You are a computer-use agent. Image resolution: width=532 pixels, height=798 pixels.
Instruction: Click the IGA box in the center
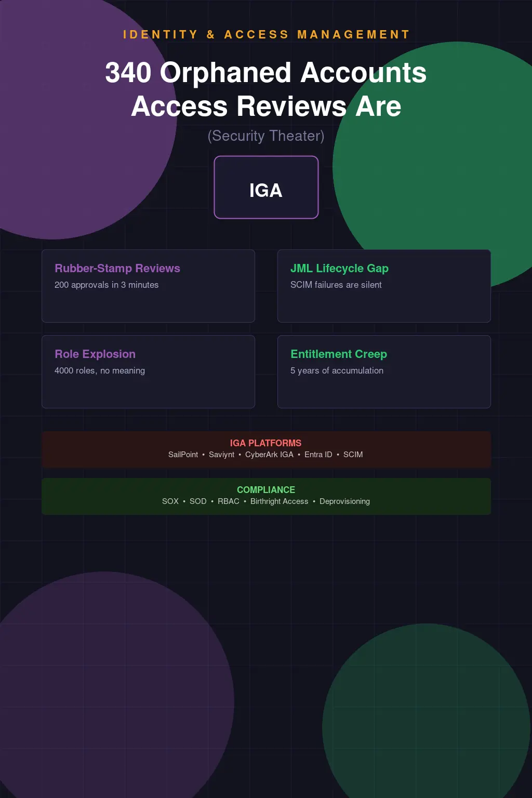pyautogui.click(x=266, y=188)
